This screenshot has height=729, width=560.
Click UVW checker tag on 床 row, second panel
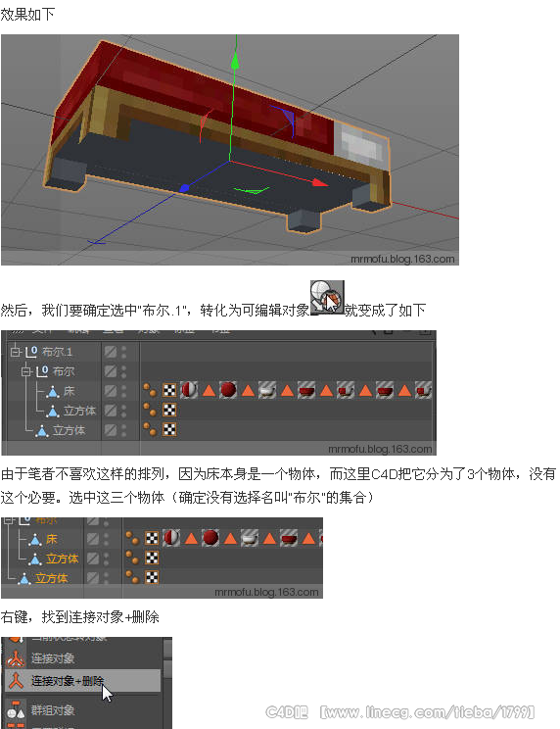tap(152, 538)
